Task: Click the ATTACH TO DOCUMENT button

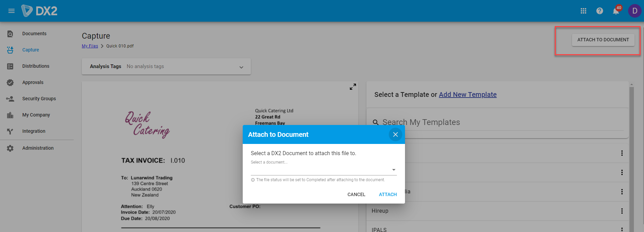Action: tap(603, 40)
